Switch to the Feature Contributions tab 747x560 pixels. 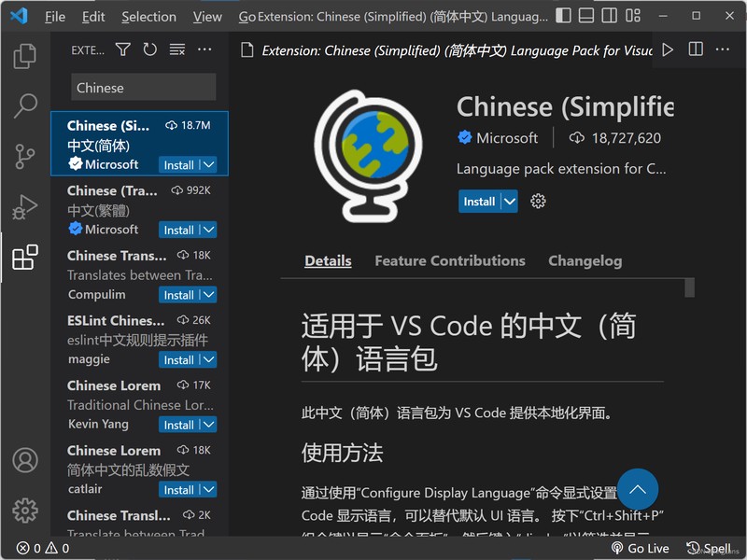point(450,261)
